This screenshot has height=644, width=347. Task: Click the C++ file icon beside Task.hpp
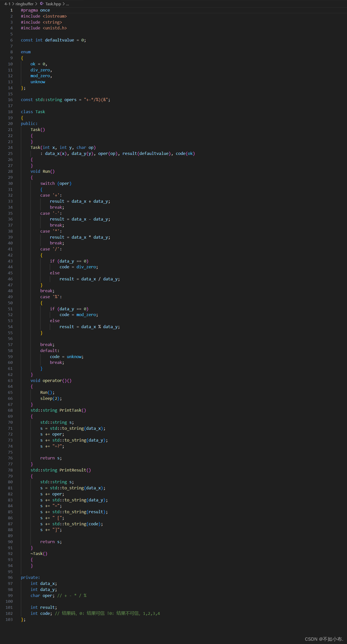click(42, 4)
